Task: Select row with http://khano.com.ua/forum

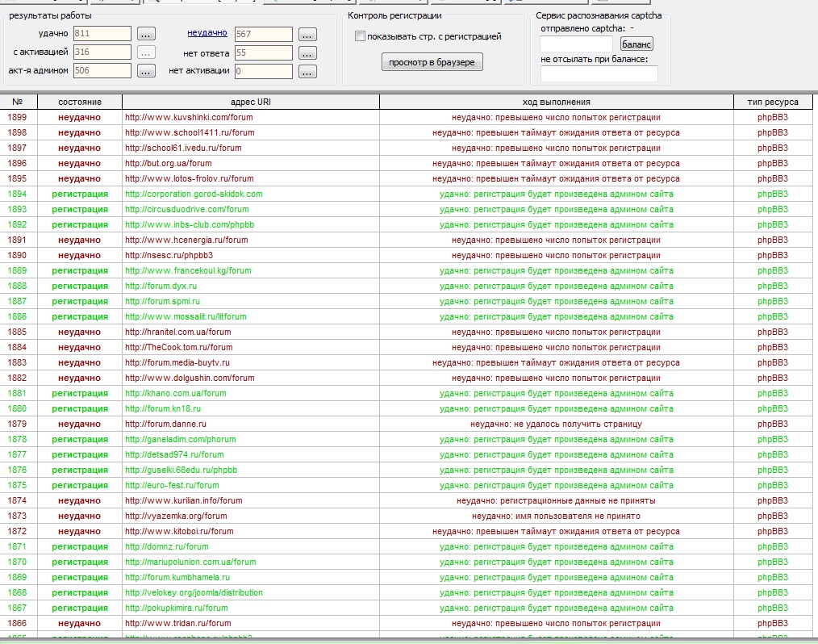Action: point(407,394)
